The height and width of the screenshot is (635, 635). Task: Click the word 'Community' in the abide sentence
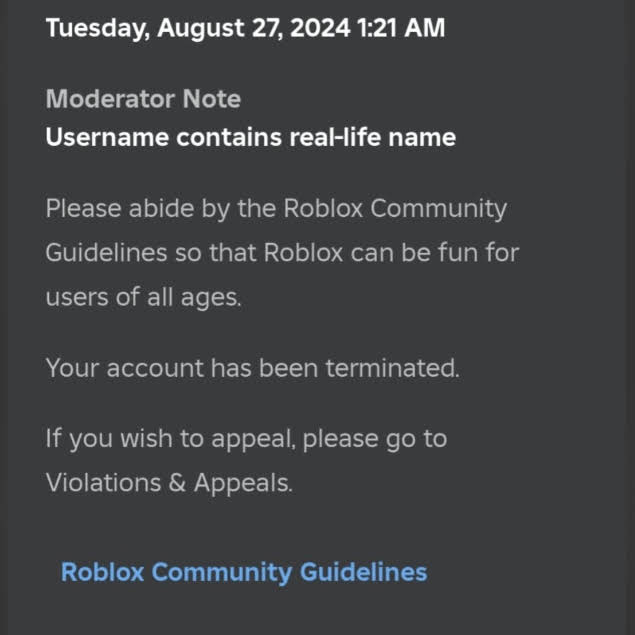click(x=438, y=209)
